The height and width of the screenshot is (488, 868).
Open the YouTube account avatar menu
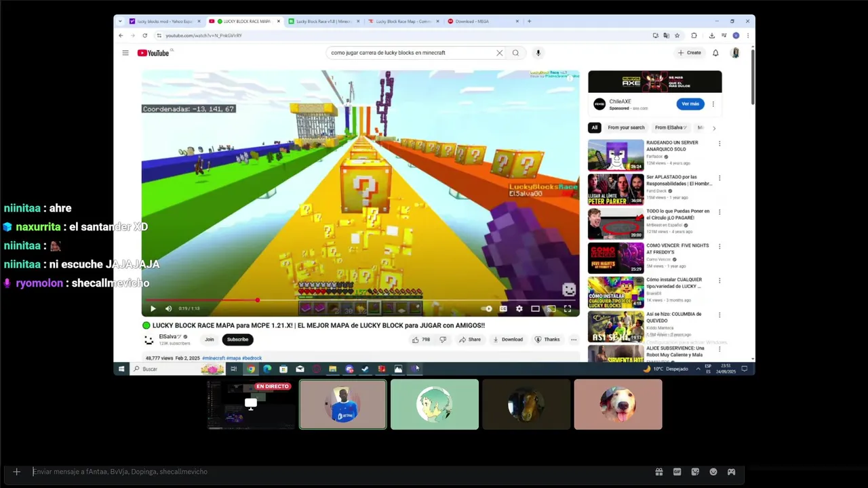(735, 53)
